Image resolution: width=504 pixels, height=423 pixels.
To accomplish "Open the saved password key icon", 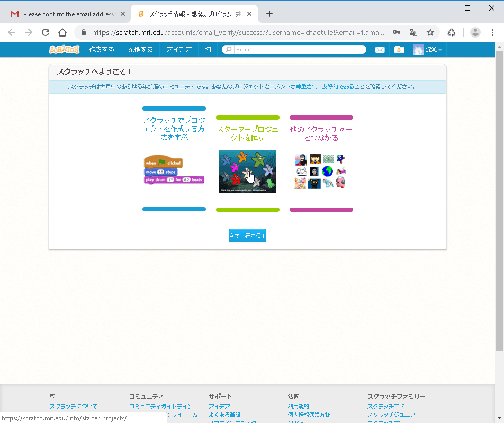I will click(x=397, y=32).
